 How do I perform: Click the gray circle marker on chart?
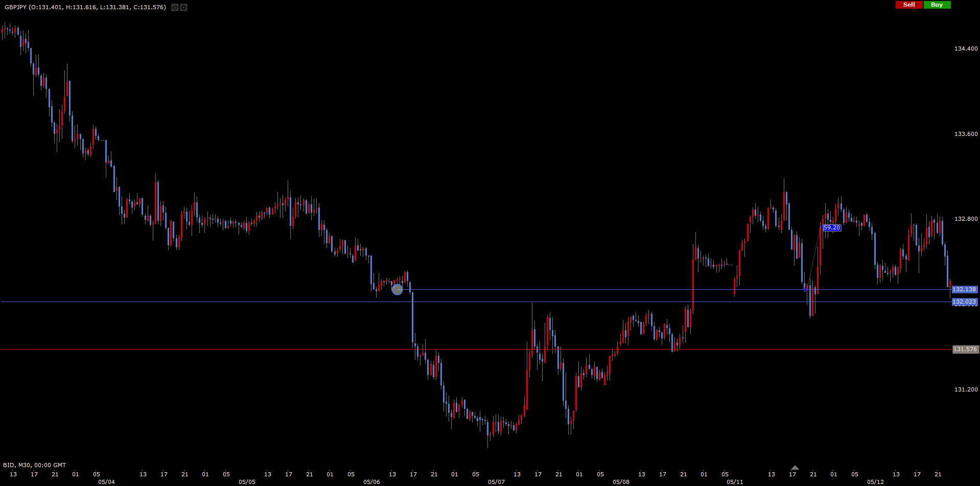(x=397, y=290)
